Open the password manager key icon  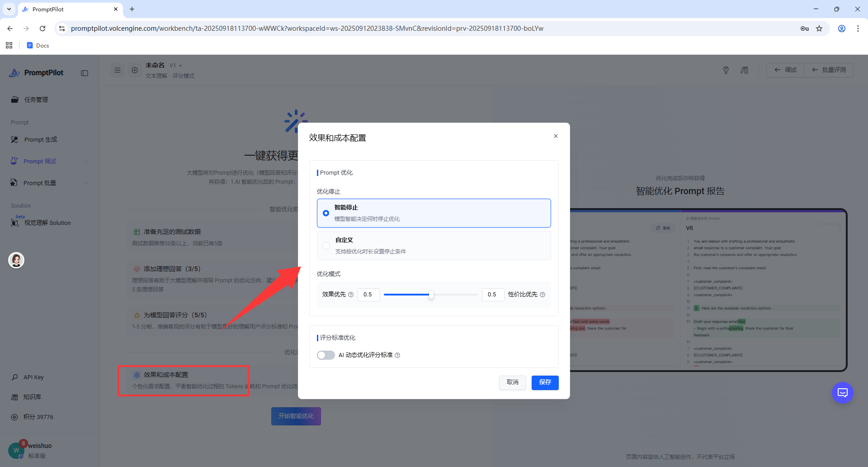click(x=805, y=29)
